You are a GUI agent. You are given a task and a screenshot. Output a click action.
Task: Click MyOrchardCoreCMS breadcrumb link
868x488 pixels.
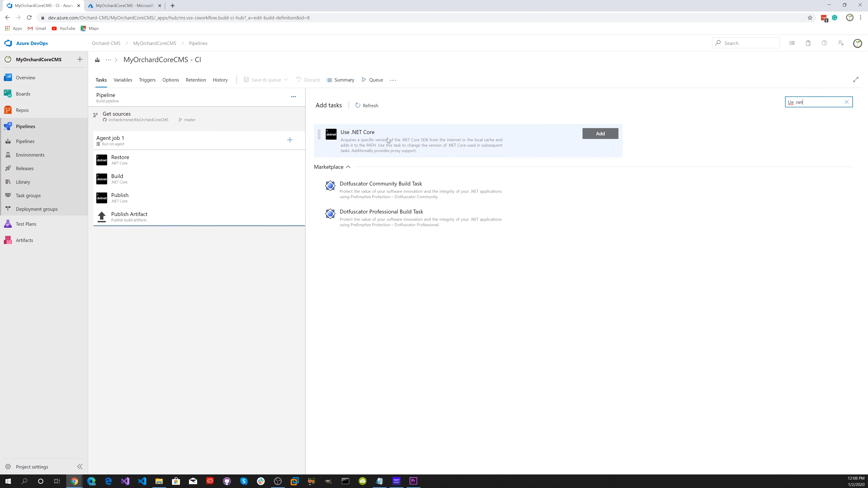tap(155, 43)
